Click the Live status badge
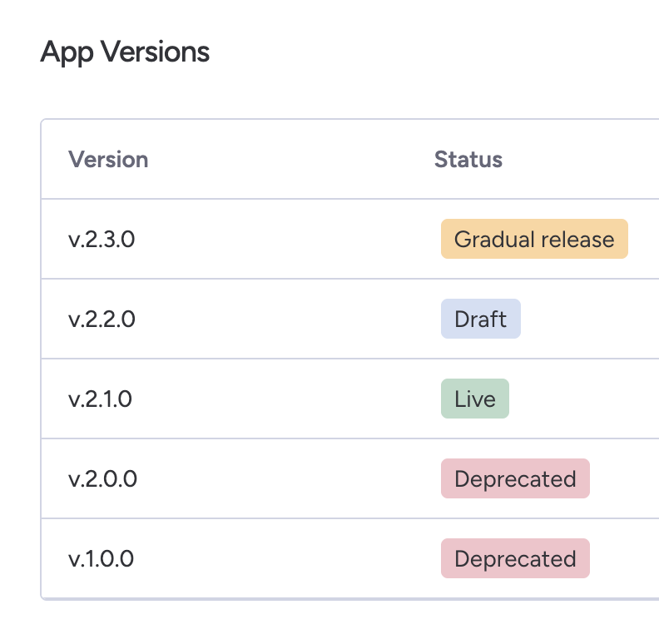 pyautogui.click(x=475, y=399)
